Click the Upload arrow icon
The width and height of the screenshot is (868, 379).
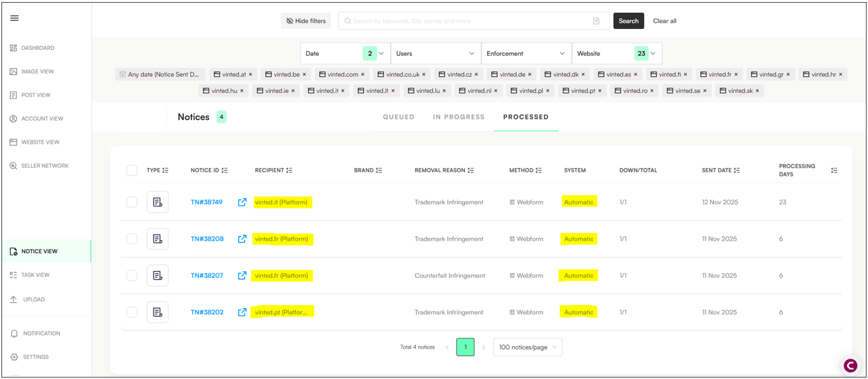[x=13, y=299]
